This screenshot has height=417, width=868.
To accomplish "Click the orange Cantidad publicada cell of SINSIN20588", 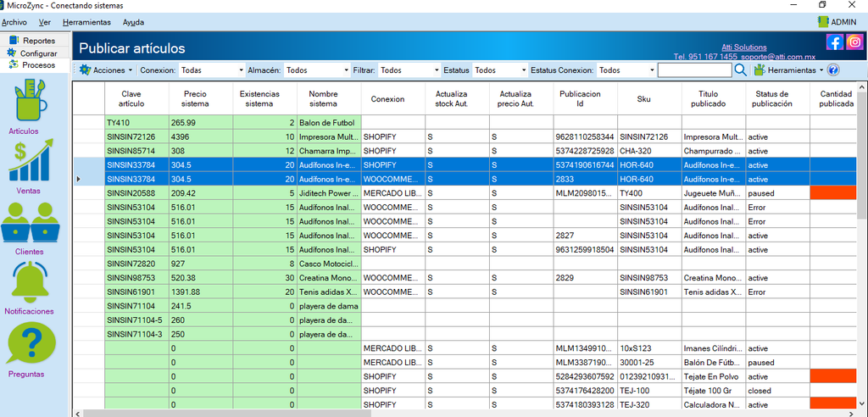I will pyautogui.click(x=833, y=193).
